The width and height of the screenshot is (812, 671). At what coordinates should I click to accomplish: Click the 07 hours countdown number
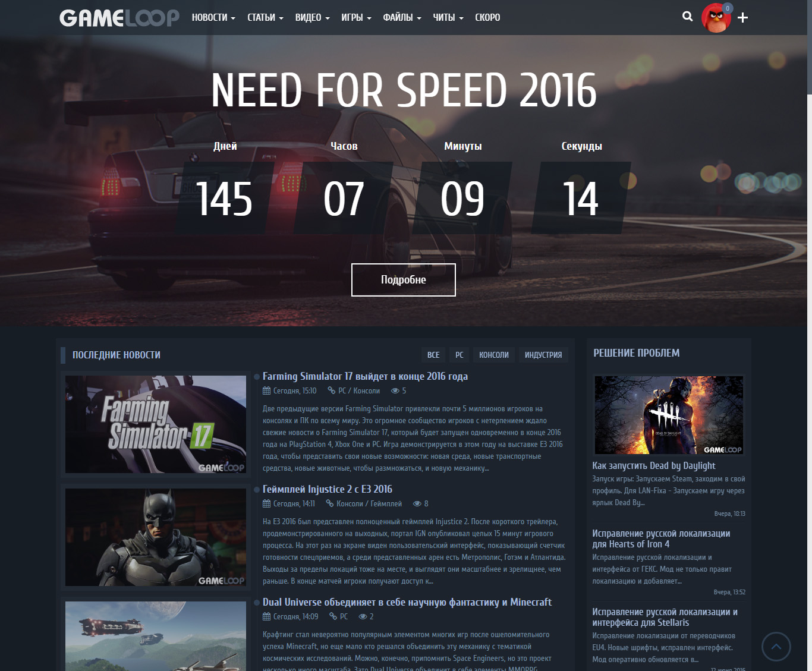tap(344, 199)
